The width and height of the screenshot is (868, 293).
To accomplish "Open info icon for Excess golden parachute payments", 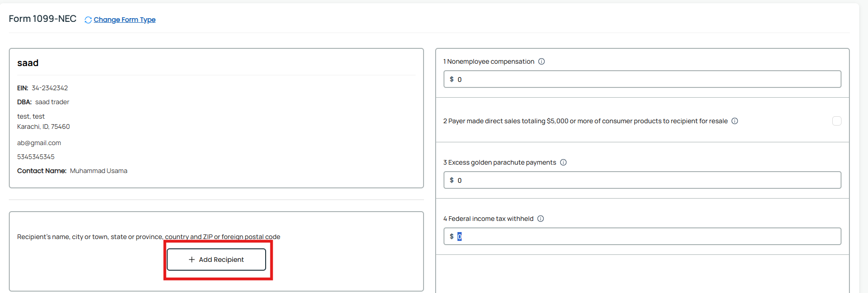I will 563,162.
